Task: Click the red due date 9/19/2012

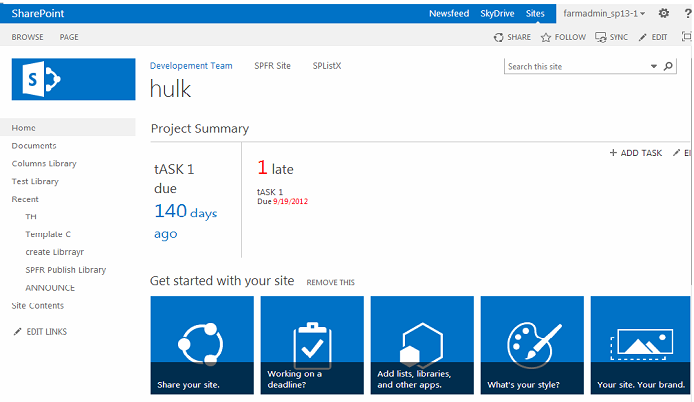Action: click(290, 201)
